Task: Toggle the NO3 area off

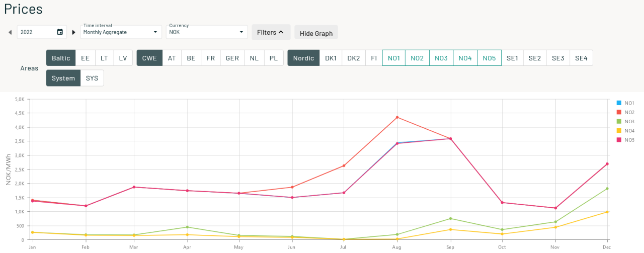Action: pos(441,58)
